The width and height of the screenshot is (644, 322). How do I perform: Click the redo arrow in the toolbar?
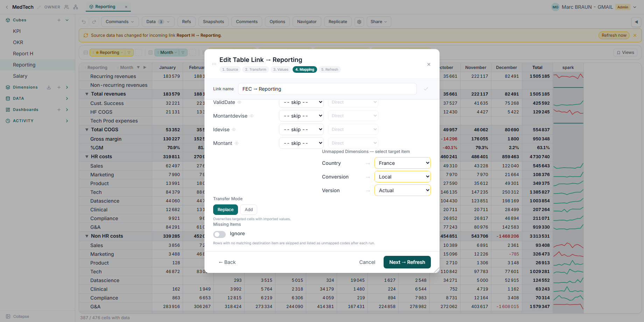[x=94, y=22]
